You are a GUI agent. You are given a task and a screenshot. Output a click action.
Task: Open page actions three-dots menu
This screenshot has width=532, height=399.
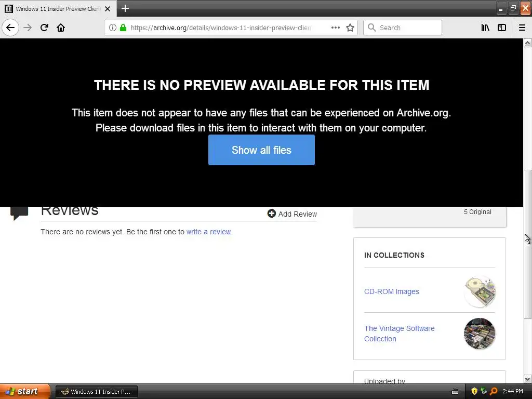coord(335,28)
